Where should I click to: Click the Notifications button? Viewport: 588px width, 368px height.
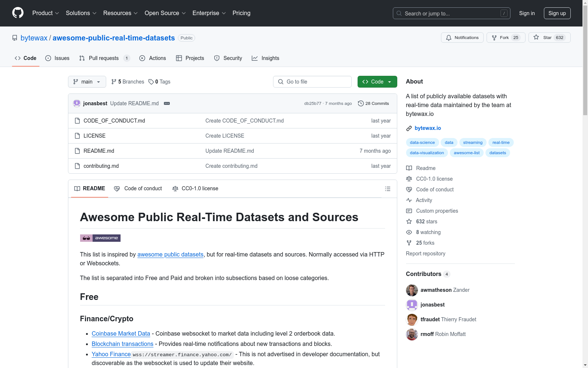462,38
